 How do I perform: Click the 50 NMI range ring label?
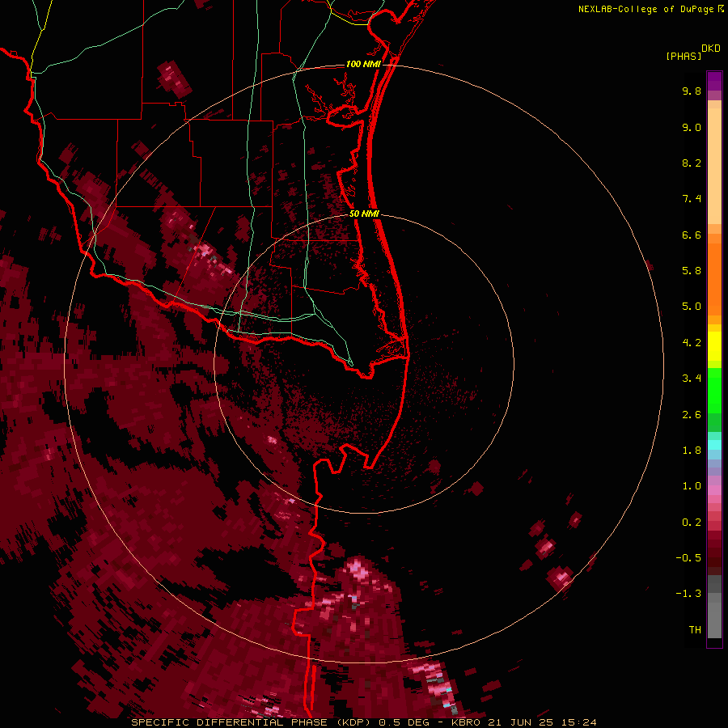[x=364, y=214]
